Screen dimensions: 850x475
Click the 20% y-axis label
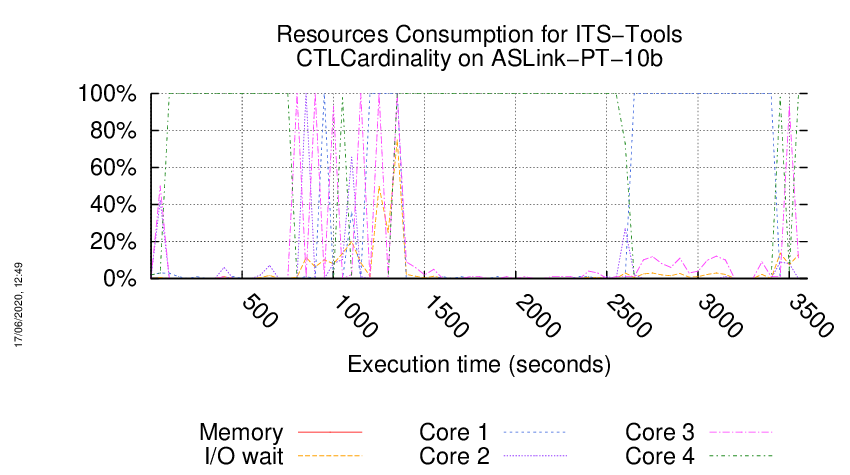[x=113, y=241]
